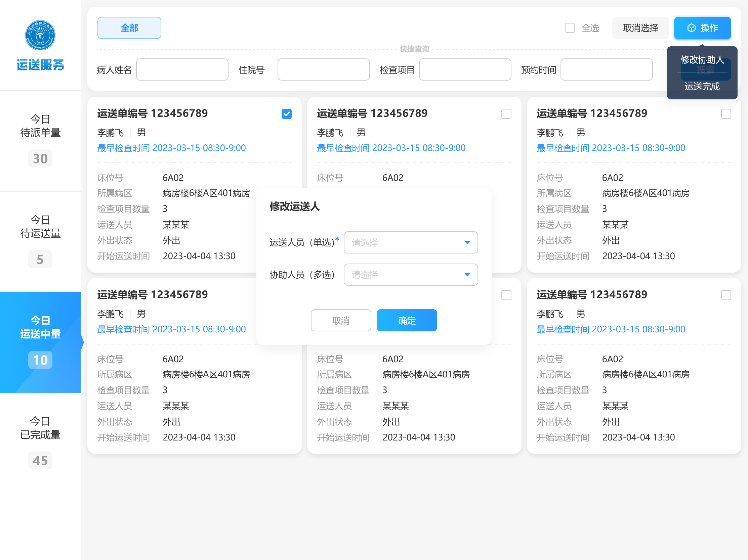Click the 病人姓名 input field
Screen dimensions: 748x560
pos(182,69)
